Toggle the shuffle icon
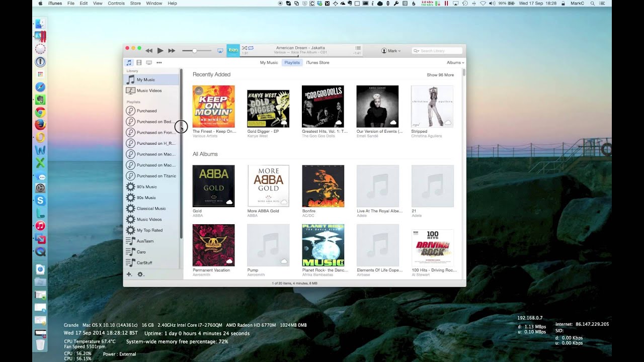This screenshot has width=644, height=362. [x=245, y=48]
